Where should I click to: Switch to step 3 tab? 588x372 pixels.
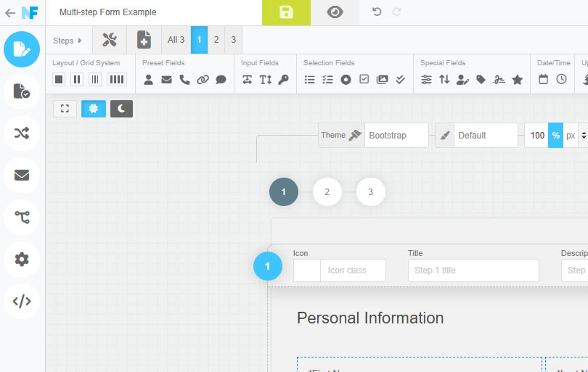(x=234, y=40)
